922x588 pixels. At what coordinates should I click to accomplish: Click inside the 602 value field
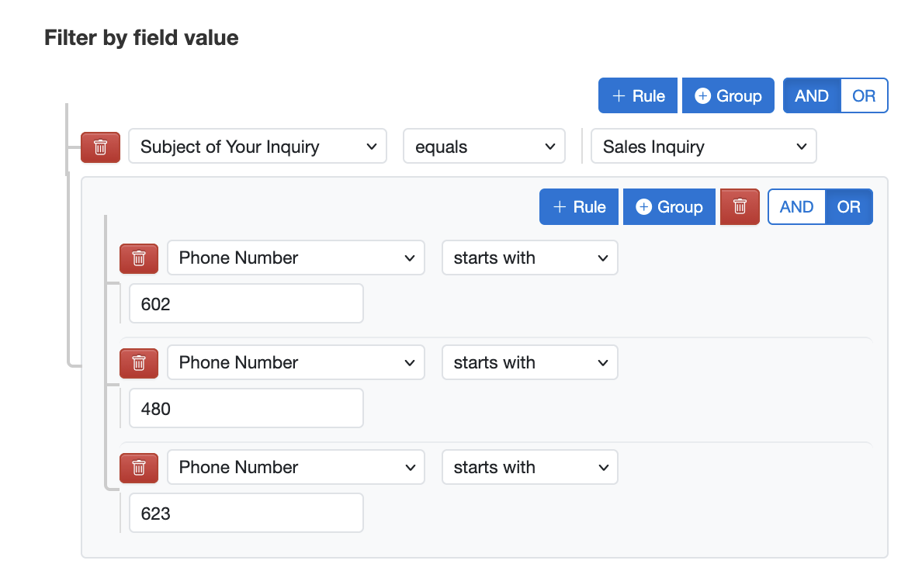click(x=246, y=303)
